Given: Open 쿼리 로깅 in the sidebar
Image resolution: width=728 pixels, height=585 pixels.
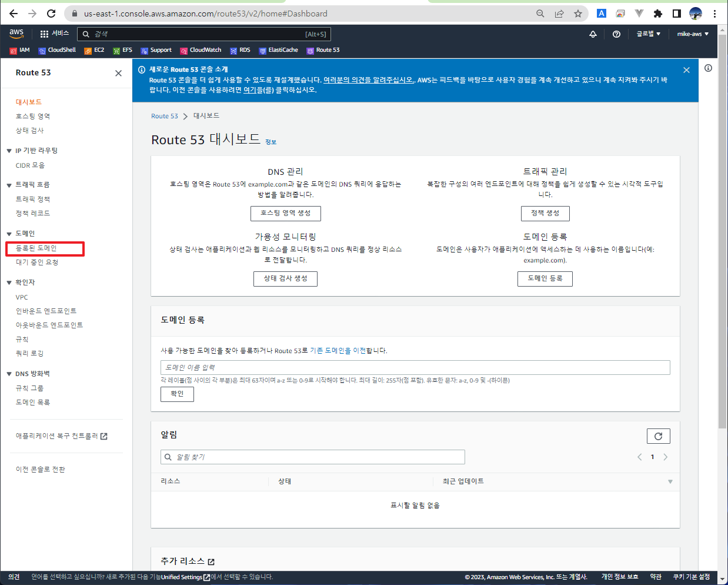Looking at the screenshot, I should tap(29, 354).
